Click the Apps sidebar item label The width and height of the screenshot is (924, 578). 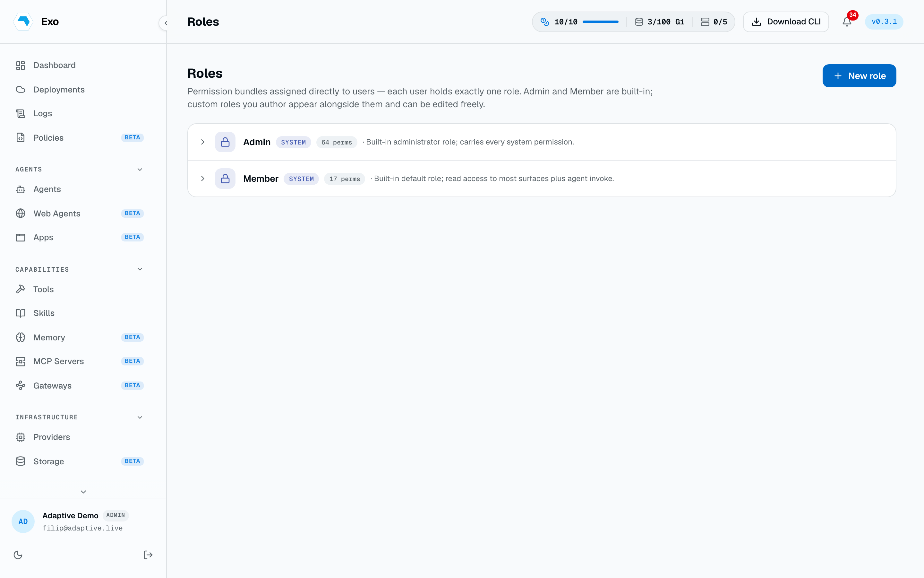pyautogui.click(x=43, y=237)
